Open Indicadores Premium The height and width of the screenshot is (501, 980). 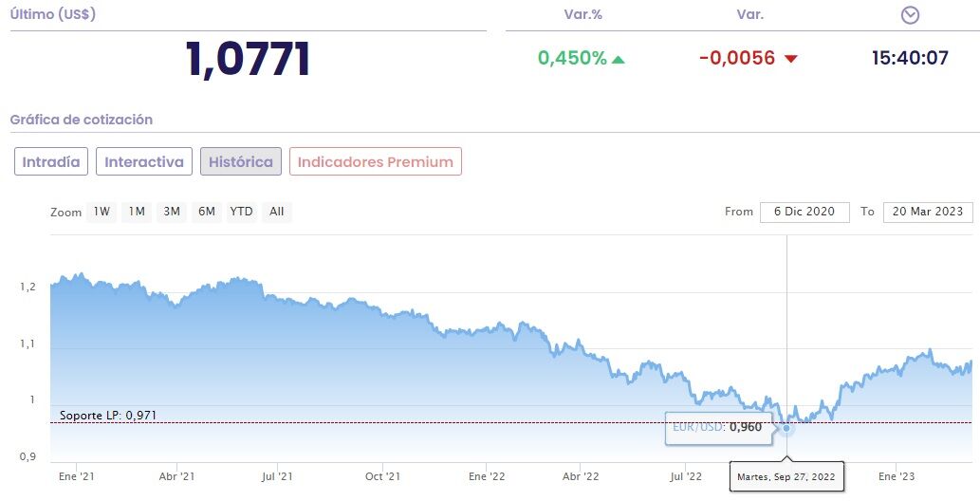(376, 161)
